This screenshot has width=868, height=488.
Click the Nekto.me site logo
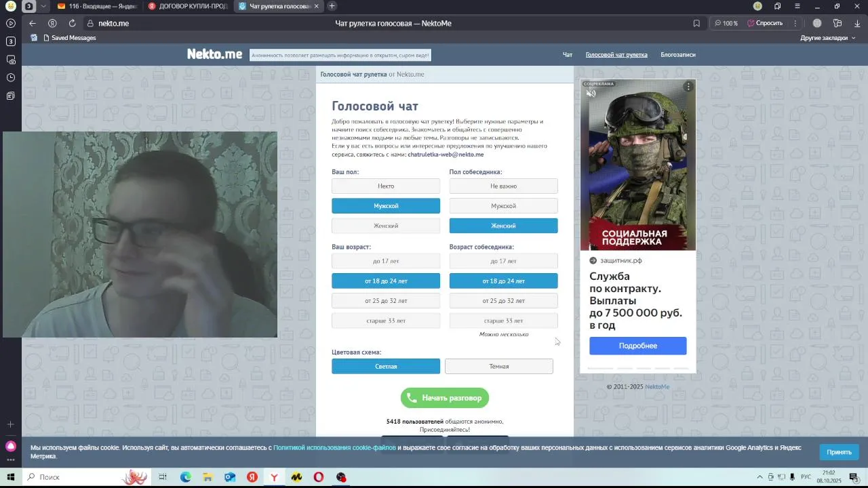pyautogui.click(x=214, y=54)
